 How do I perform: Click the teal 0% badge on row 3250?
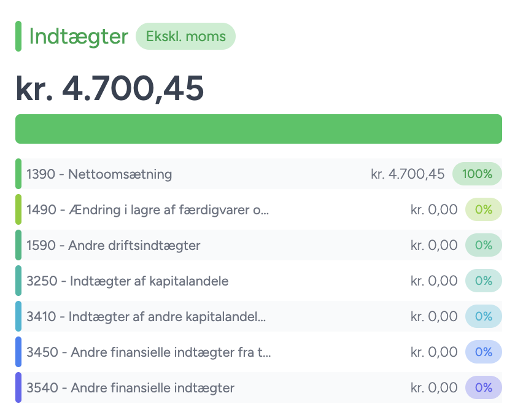click(x=484, y=281)
